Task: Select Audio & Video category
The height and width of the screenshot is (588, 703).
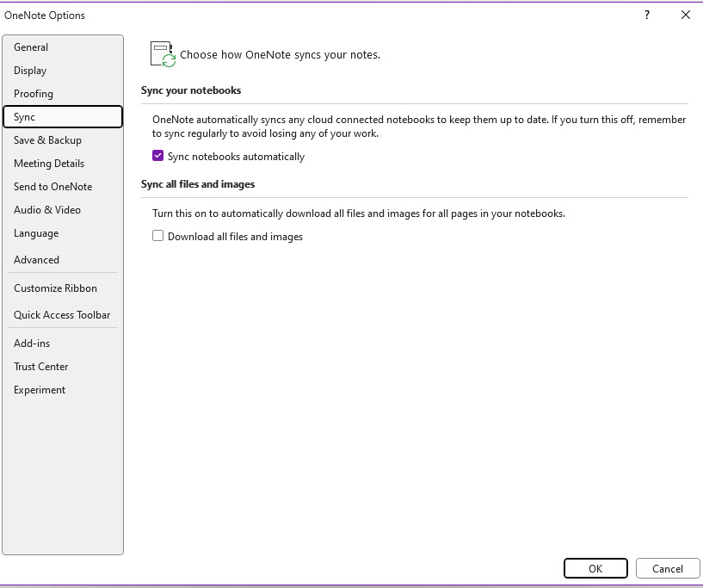Action: [62, 210]
